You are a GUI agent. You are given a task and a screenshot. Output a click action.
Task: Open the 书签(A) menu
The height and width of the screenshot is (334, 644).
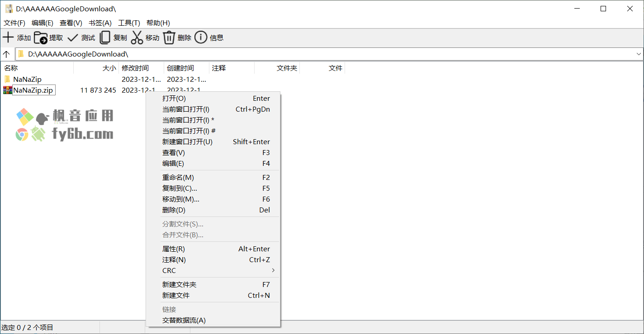point(100,23)
